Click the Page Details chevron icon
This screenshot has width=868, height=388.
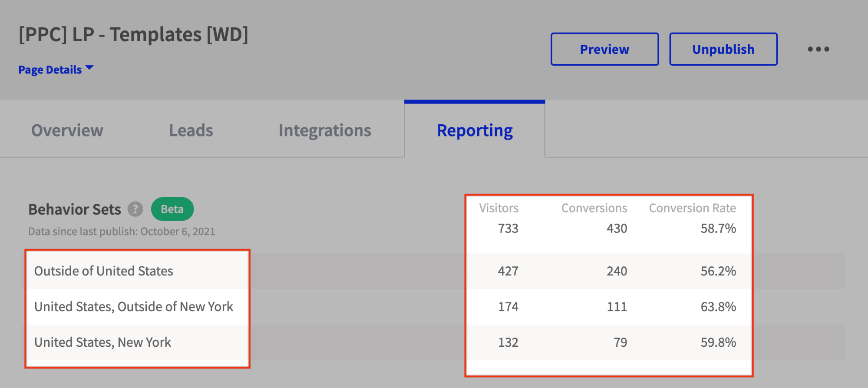[x=89, y=67]
